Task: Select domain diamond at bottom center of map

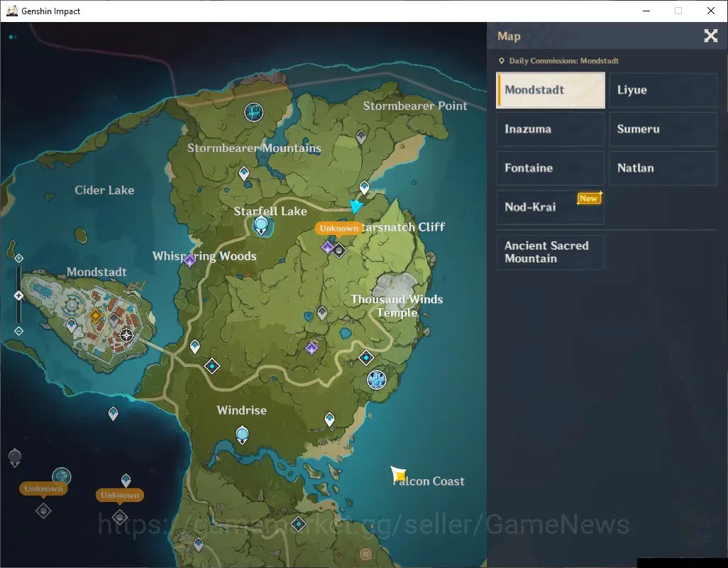Action: [299, 525]
